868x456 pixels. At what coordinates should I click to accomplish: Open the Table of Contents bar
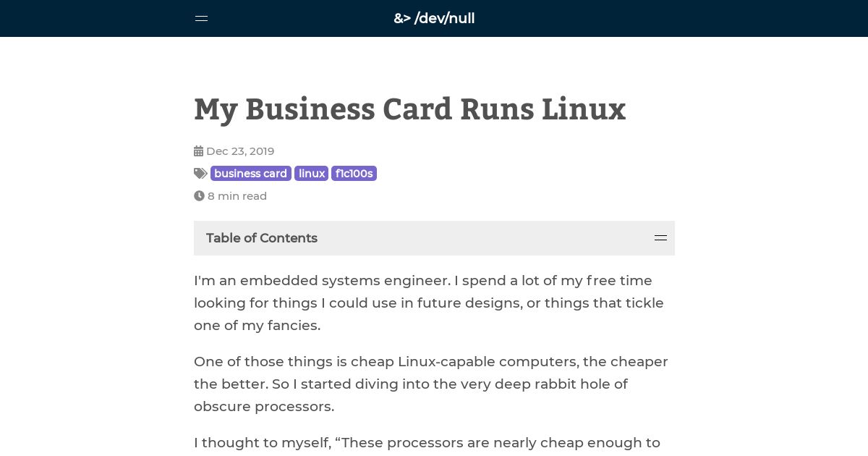[434, 238]
